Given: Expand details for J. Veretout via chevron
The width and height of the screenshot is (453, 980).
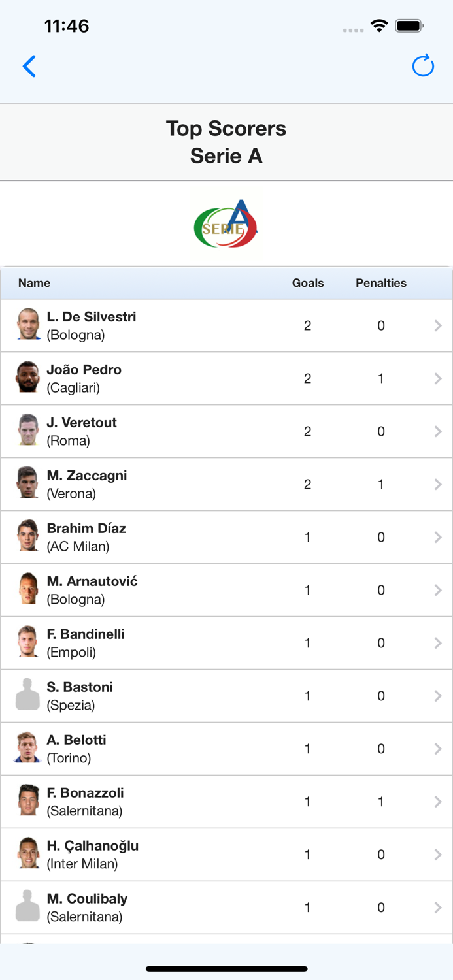Looking at the screenshot, I should 438,431.
